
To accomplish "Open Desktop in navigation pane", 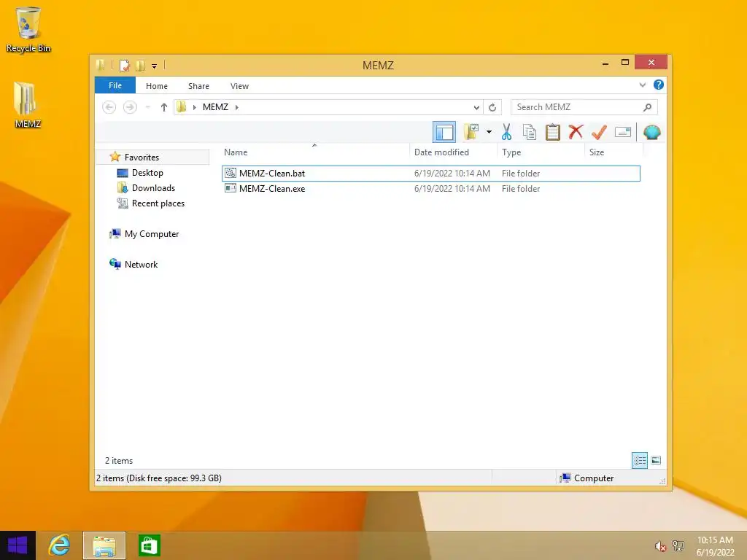I will point(147,173).
